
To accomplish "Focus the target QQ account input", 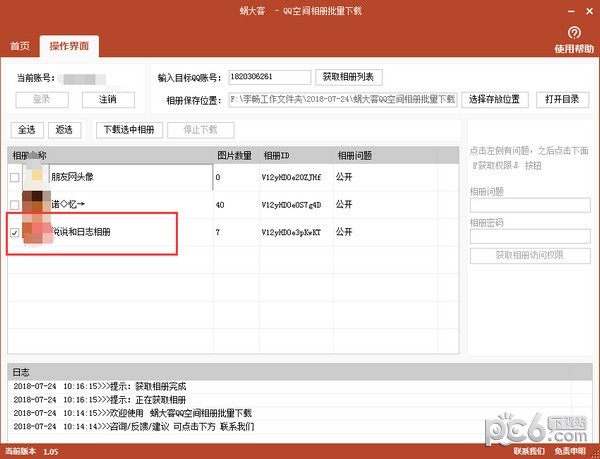I will (x=269, y=77).
